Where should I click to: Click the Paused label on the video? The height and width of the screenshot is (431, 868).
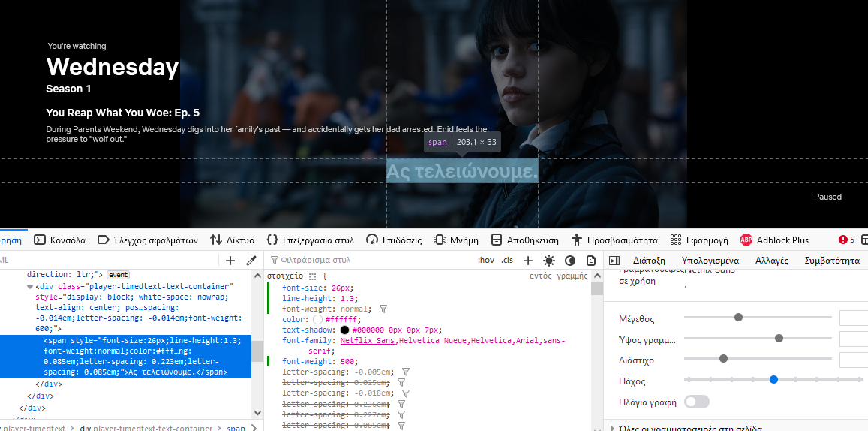[827, 197]
